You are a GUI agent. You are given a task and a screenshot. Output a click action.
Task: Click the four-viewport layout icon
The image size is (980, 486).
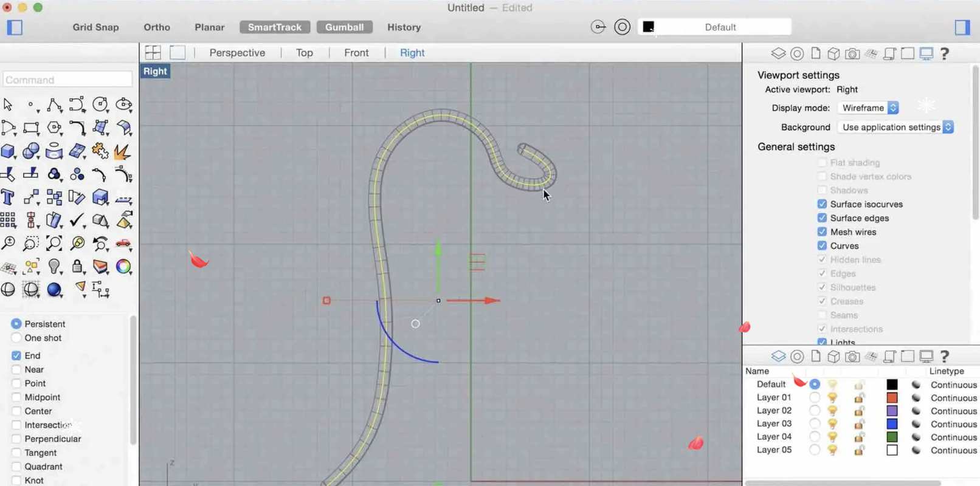[153, 53]
